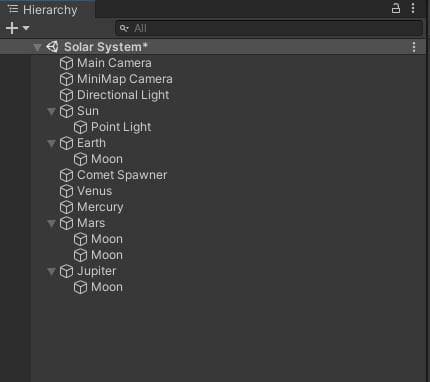Select the Jupiter object
Image resolution: width=430 pixels, height=382 pixels.
97,271
